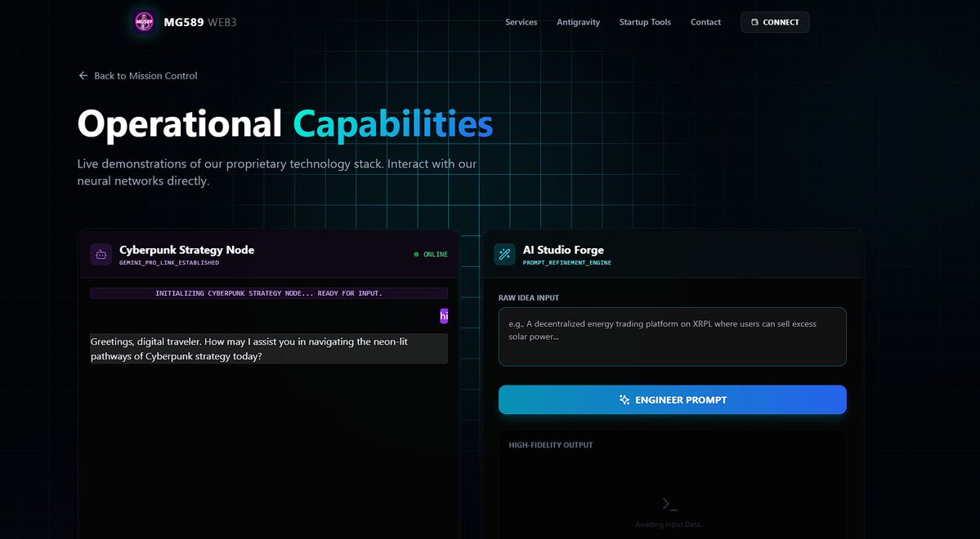Click the green ONLINE status indicator
Viewport: 980px width, 539px height.
pos(431,255)
